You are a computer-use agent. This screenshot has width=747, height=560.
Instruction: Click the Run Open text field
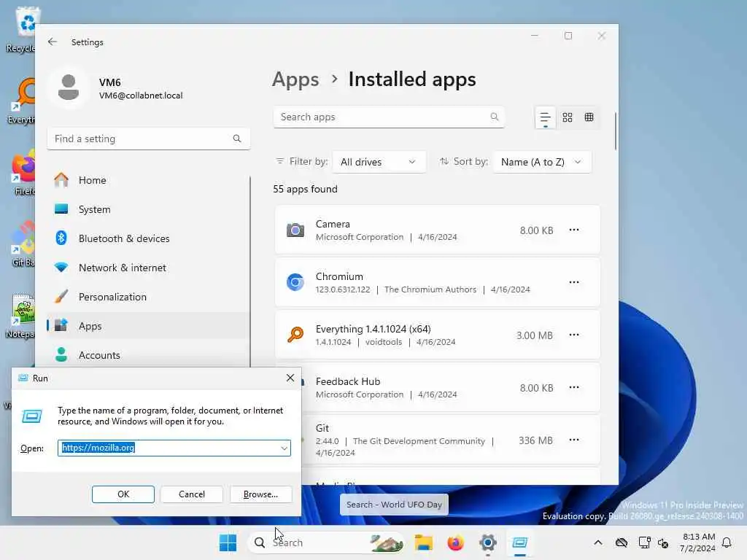[x=174, y=448]
